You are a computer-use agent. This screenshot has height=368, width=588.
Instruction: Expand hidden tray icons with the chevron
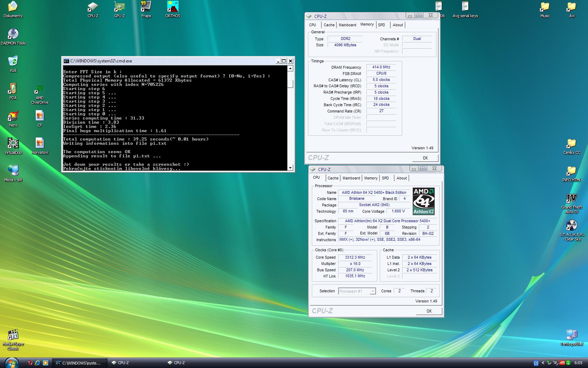click(x=543, y=363)
